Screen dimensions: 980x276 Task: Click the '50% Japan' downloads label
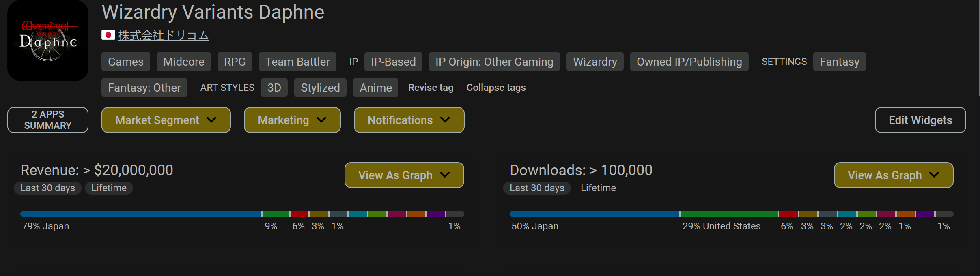535,226
